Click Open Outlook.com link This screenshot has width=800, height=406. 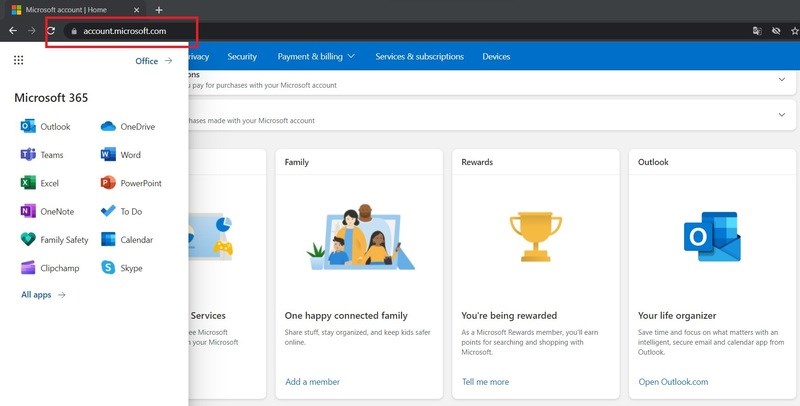tap(673, 382)
